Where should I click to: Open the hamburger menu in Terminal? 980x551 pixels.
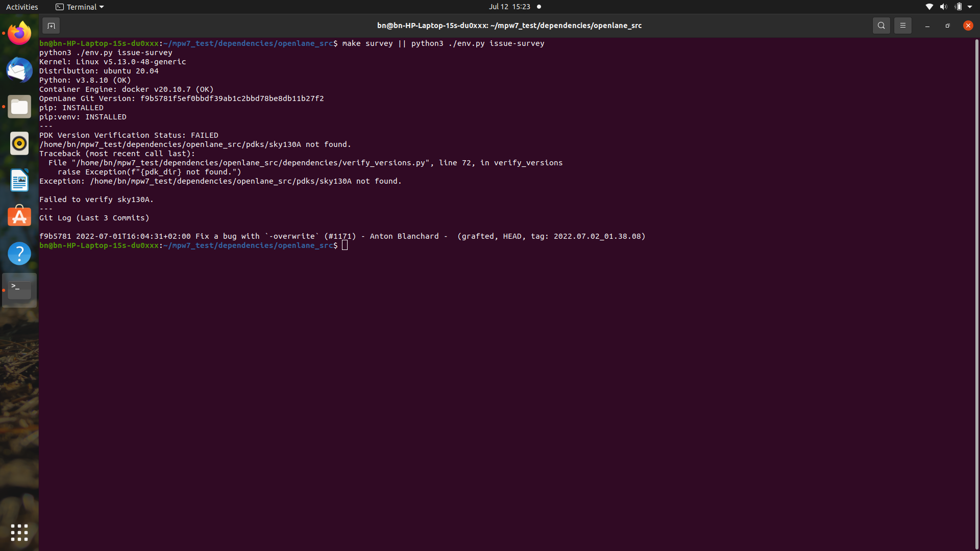pos(902,25)
